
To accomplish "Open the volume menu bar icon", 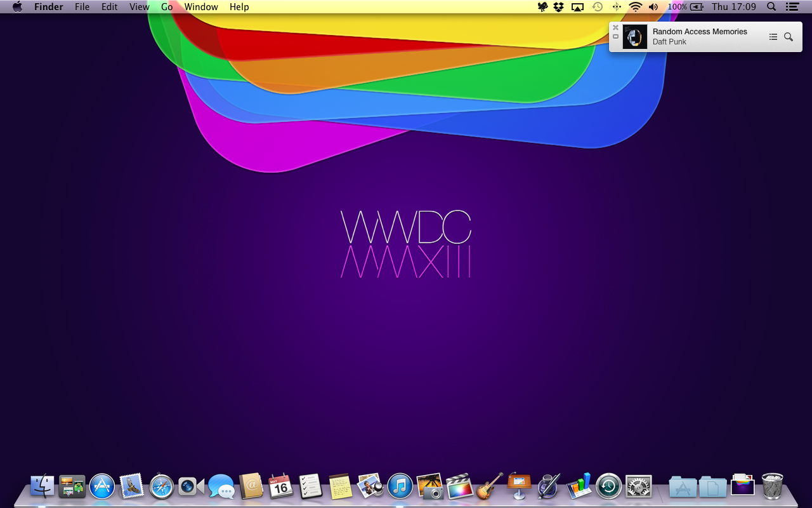I will (653, 7).
